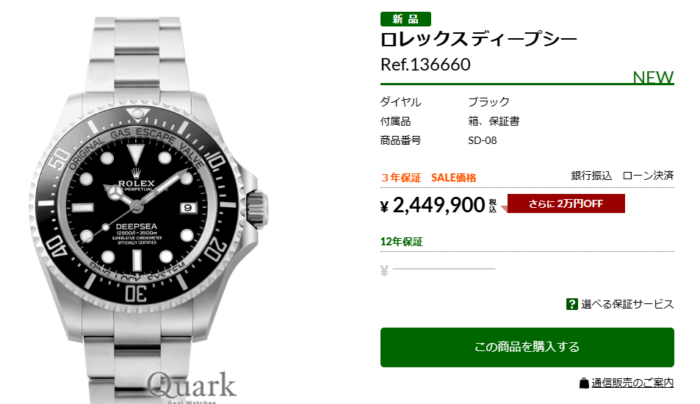Click the この商品を購入する purchase button

point(527,347)
